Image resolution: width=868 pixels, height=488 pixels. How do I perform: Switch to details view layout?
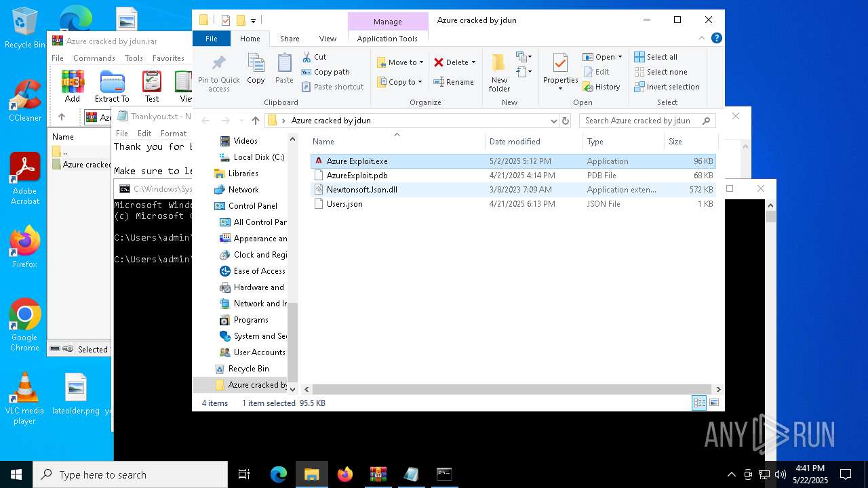click(x=698, y=403)
